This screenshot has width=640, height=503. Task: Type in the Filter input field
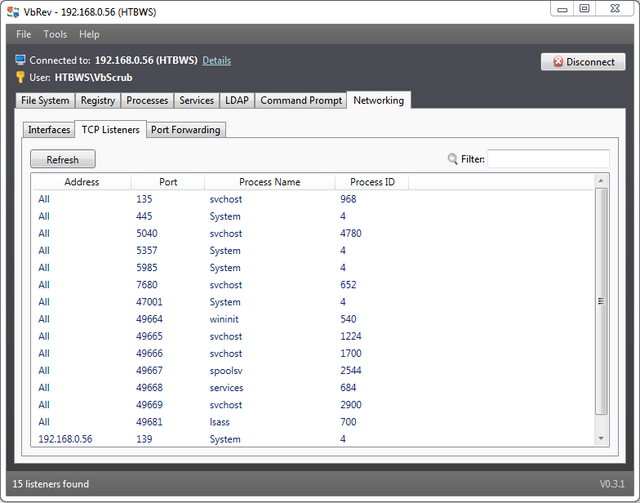pyautogui.click(x=547, y=159)
